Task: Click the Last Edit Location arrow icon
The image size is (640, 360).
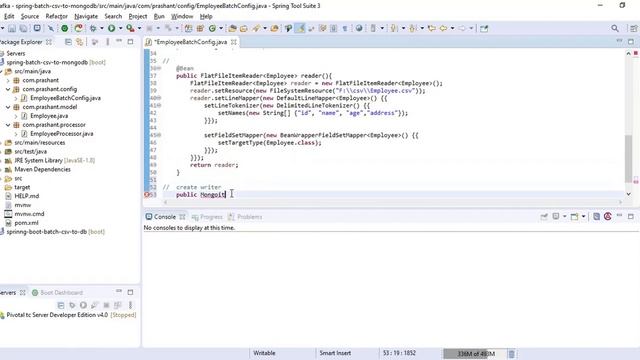Action: click(x=432, y=29)
